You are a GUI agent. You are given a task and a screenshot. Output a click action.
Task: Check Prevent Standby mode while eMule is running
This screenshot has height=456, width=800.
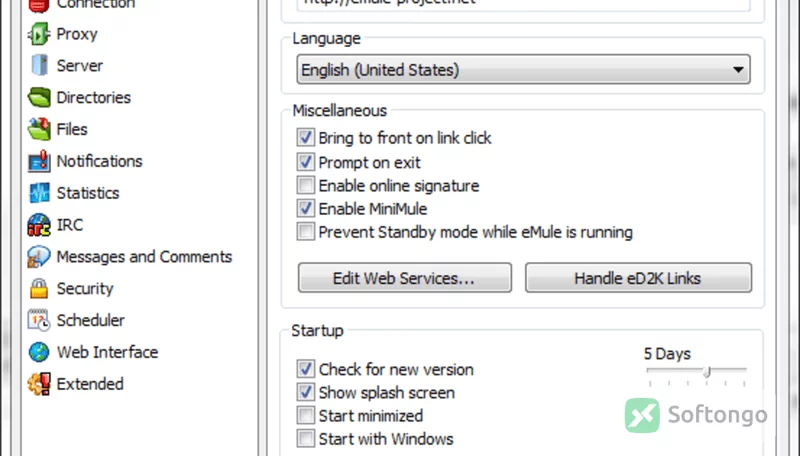[306, 232]
